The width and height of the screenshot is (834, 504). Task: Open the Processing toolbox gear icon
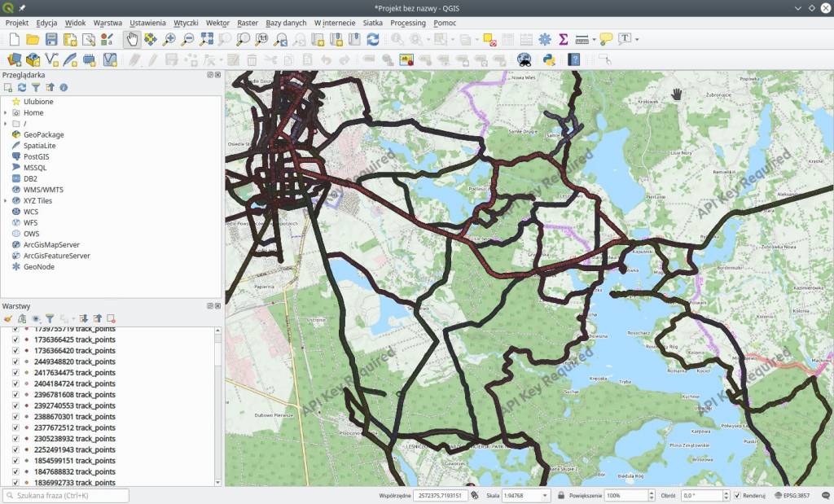point(544,39)
